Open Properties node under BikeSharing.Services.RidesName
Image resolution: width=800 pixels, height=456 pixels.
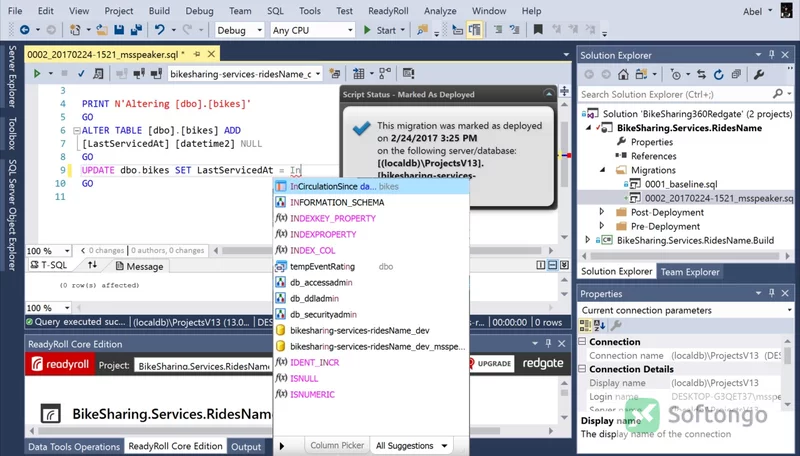[652, 142]
